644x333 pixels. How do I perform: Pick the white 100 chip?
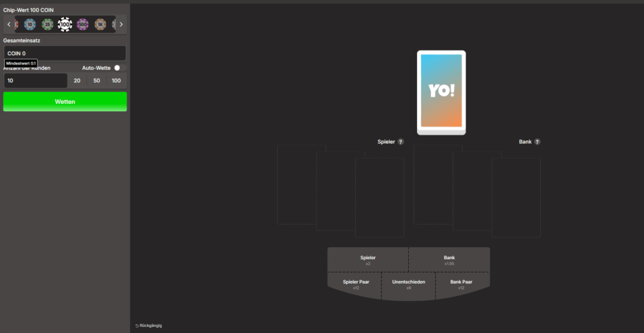65,25
